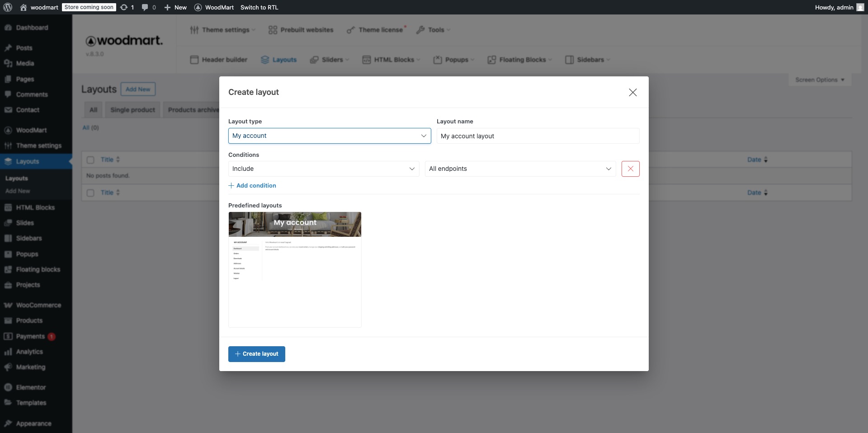868x433 pixels.
Task: Click into the Layout name field
Action: 538,136
